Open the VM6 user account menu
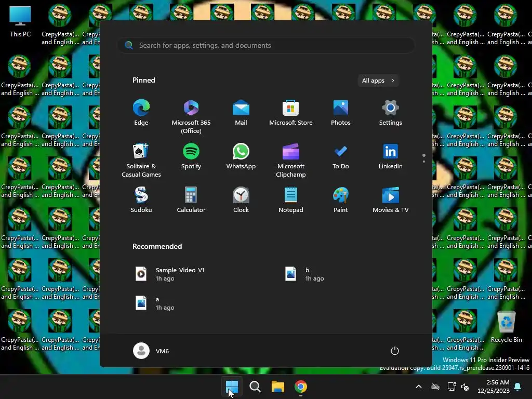Viewport: 532px width, 399px height. [x=151, y=351]
